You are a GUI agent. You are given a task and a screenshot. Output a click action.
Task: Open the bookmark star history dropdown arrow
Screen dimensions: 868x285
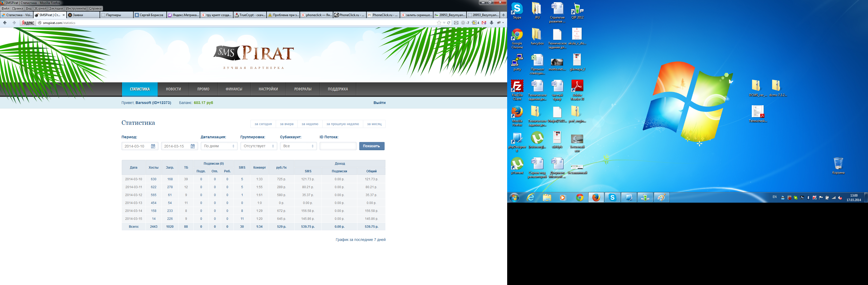[x=444, y=23]
